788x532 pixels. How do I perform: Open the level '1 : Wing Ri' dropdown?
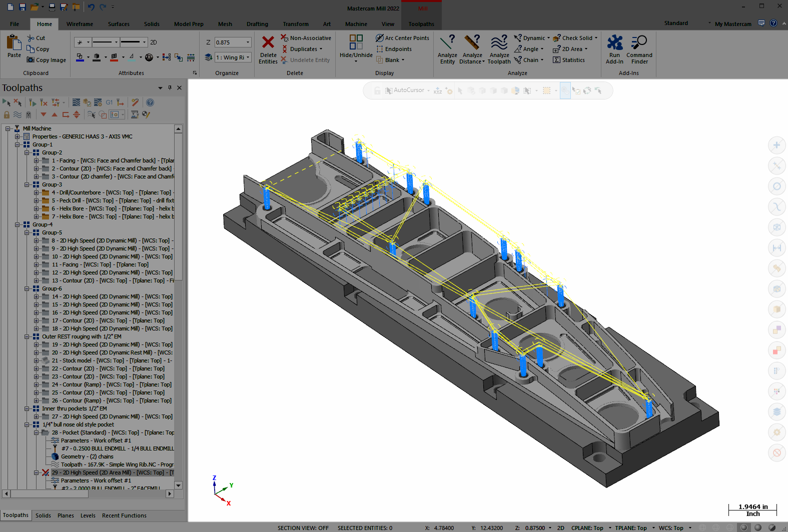point(248,57)
